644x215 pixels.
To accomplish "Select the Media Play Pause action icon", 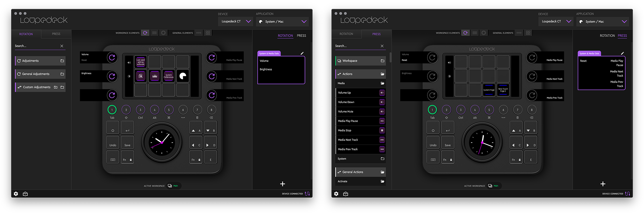I will coord(382,121).
